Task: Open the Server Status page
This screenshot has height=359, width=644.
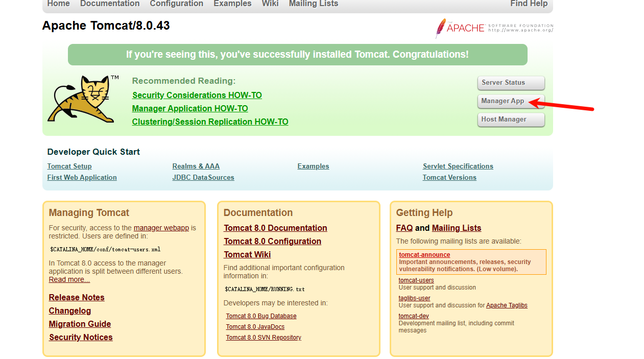Action: click(511, 83)
